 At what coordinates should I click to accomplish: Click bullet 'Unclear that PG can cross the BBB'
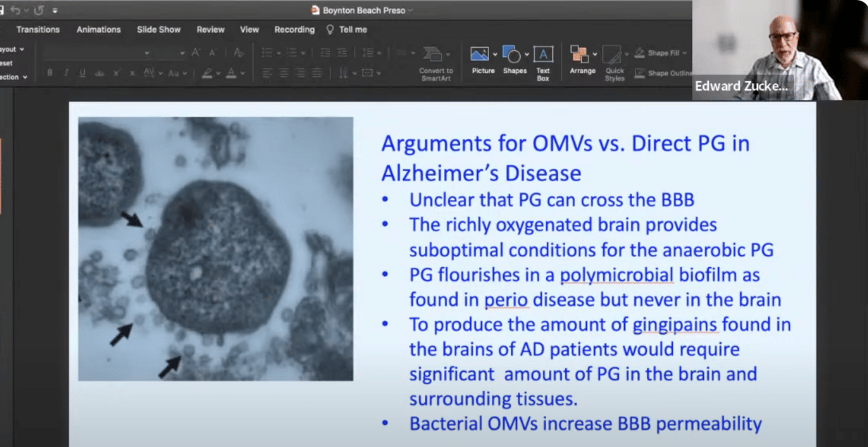pyautogui.click(x=552, y=199)
